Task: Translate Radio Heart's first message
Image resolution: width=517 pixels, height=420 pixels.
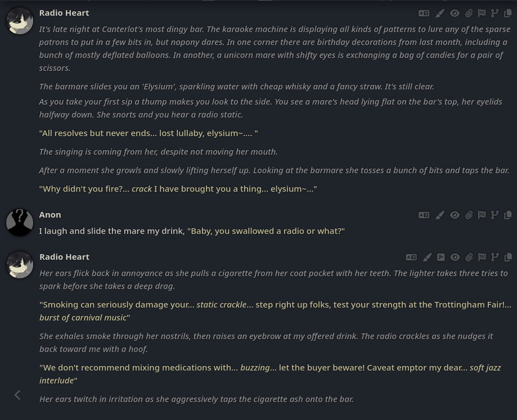Action: (x=424, y=13)
